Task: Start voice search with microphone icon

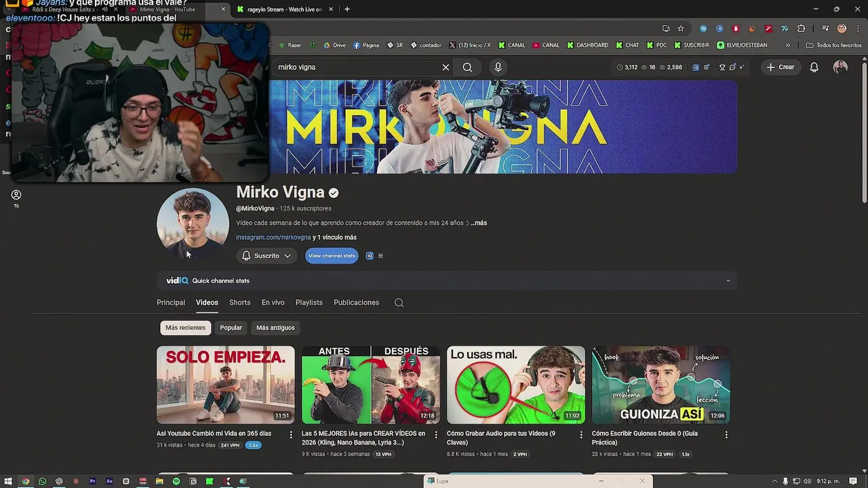Action: point(498,67)
